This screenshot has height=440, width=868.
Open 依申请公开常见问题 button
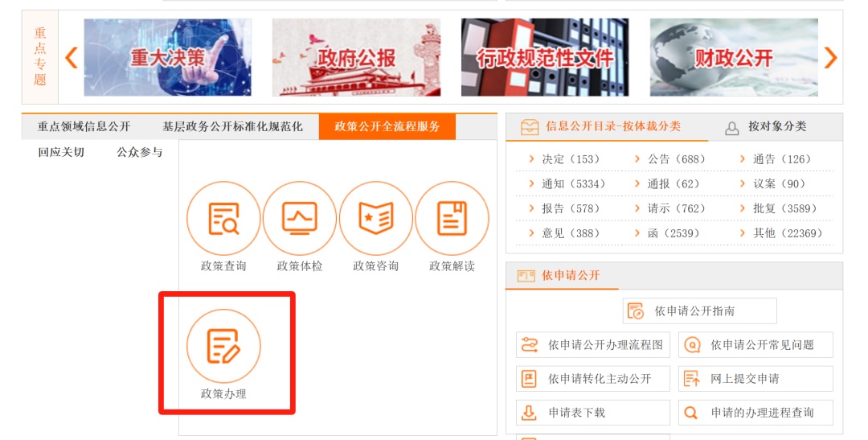[x=755, y=345]
